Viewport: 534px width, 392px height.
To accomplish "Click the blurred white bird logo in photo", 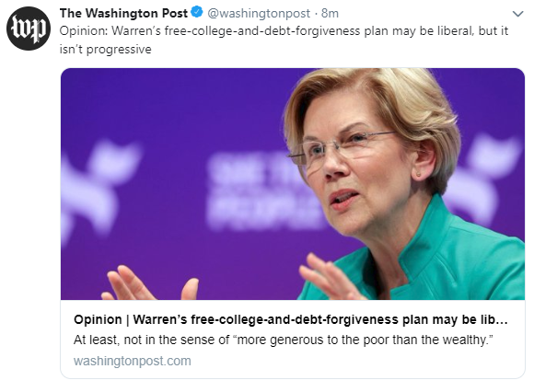I will [99, 189].
